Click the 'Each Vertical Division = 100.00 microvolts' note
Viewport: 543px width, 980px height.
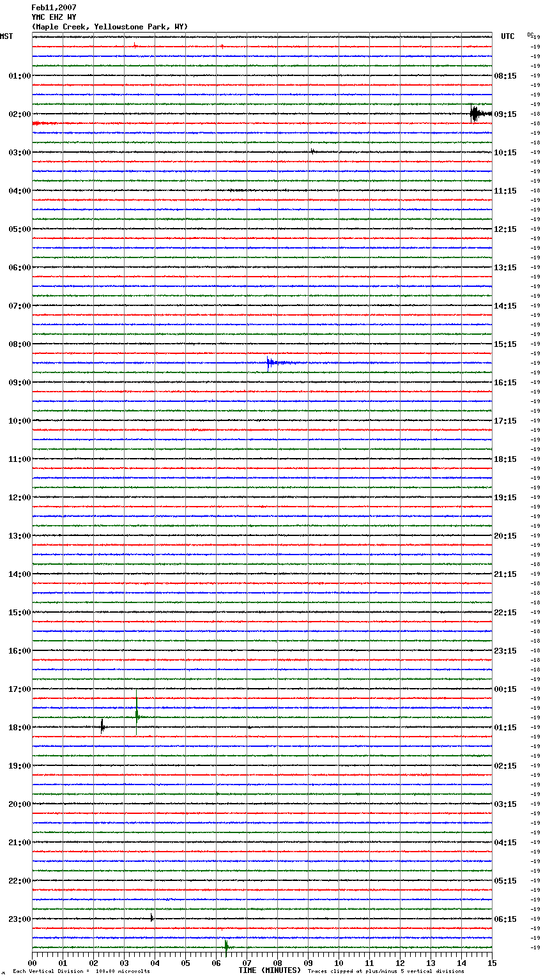point(81,972)
